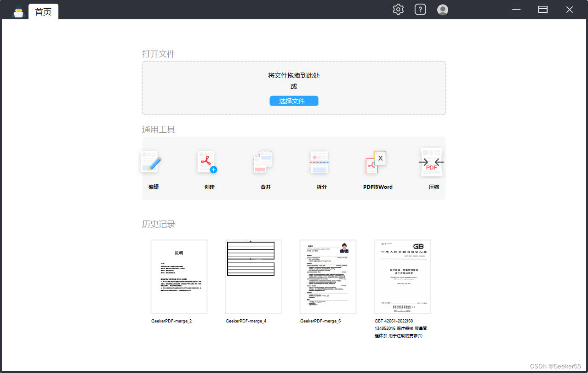Open settings via the gear icon
This screenshot has width=588, height=373.
click(398, 10)
